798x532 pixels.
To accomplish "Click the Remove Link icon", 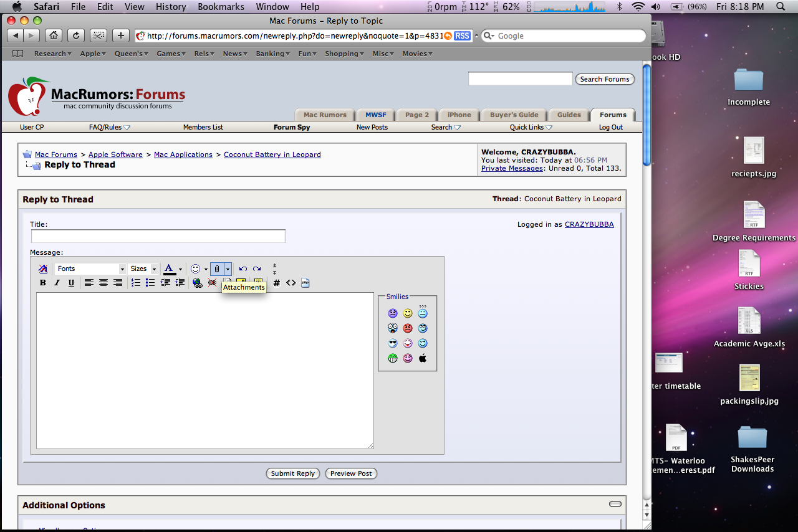I will (x=212, y=283).
